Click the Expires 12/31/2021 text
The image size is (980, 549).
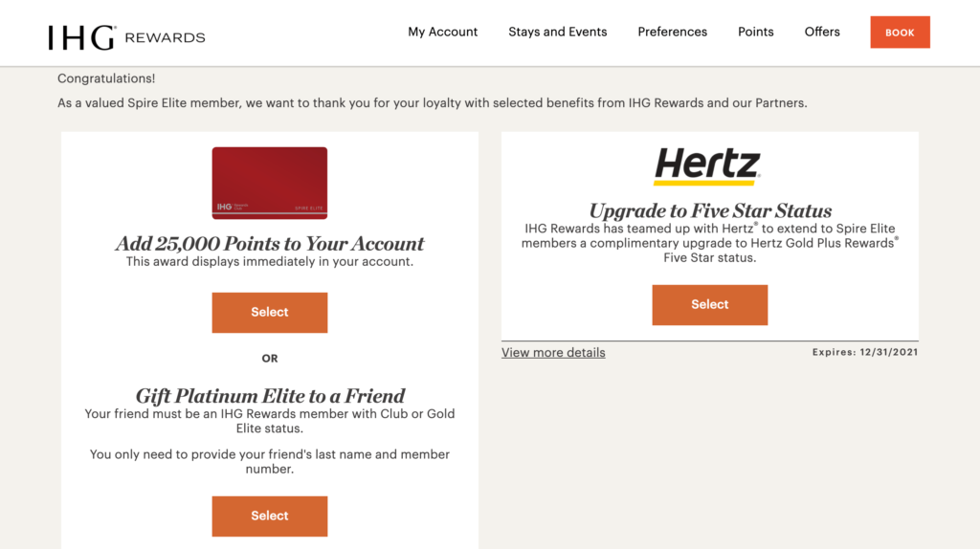865,352
